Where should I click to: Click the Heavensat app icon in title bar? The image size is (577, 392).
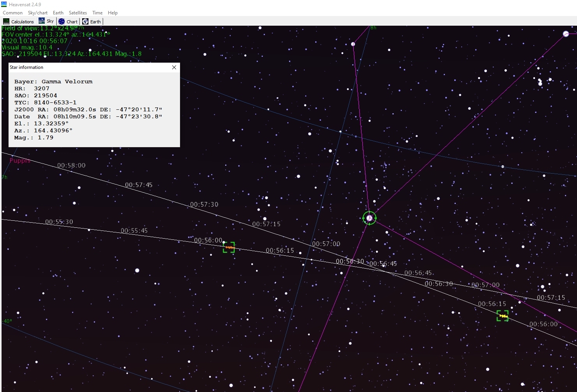pyautogui.click(x=4, y=4)
